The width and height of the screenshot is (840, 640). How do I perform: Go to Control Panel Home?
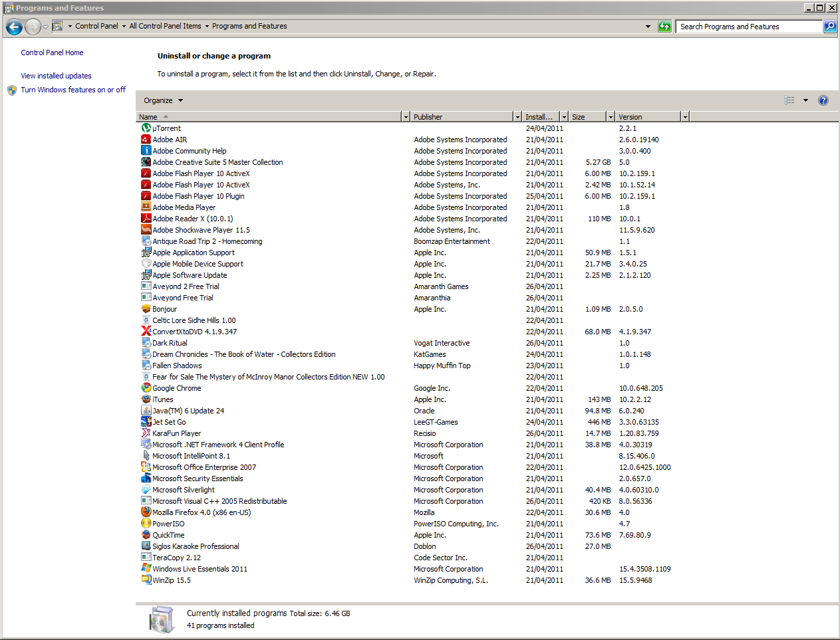pos(52,53)
